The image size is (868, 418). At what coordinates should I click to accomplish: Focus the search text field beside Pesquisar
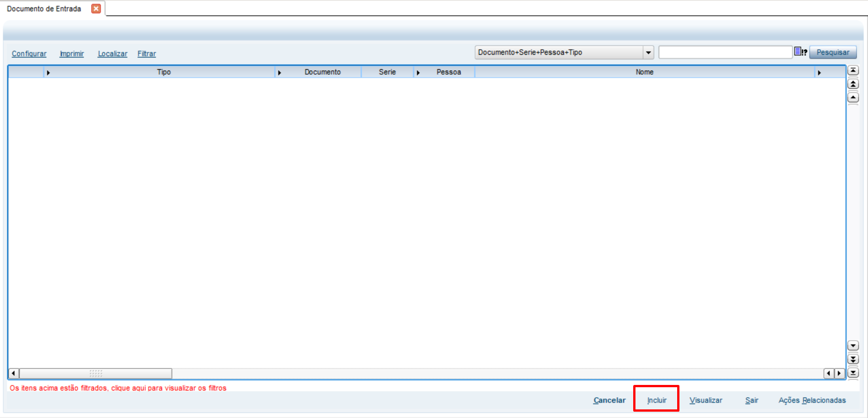click(725, 53)
